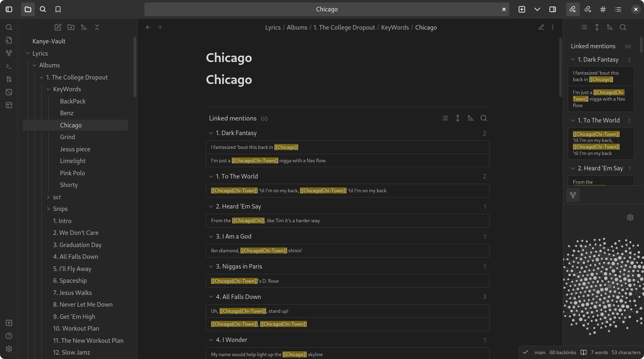Collapse 1. The College Dropout folder
Image resolution: width=644 pixels, height=359 pixels.
tap(41, 77)
